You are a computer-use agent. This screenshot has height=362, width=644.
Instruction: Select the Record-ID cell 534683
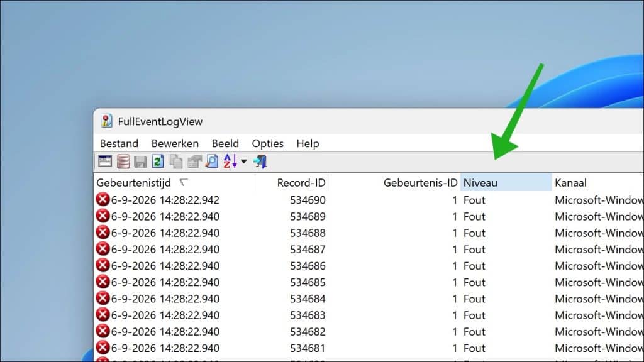point(308,315)
